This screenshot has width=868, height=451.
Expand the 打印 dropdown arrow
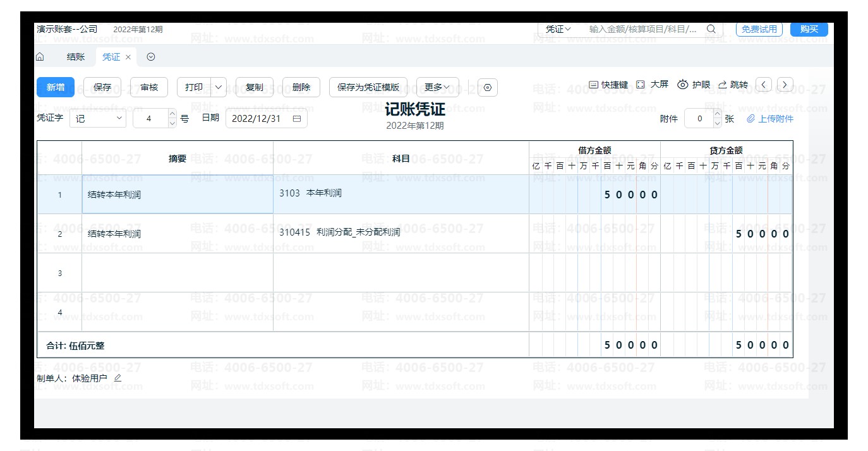coord(219,87)
